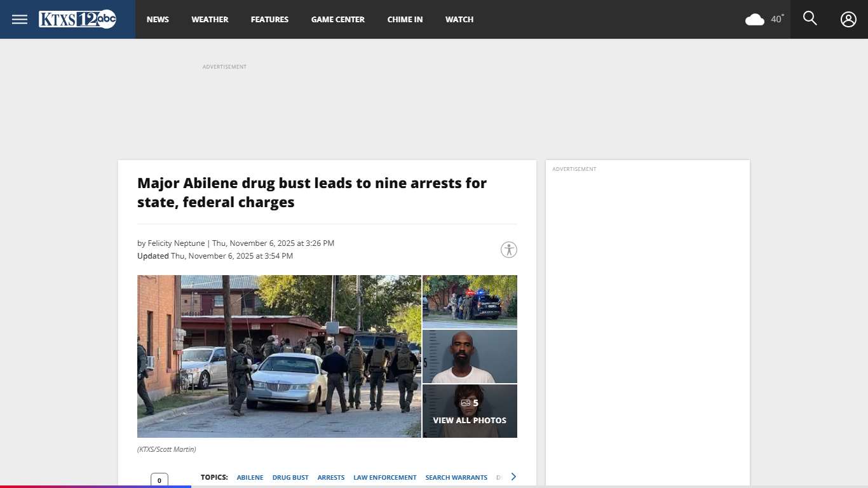Click the ABILENE topic tag

(x=250, y=477)
